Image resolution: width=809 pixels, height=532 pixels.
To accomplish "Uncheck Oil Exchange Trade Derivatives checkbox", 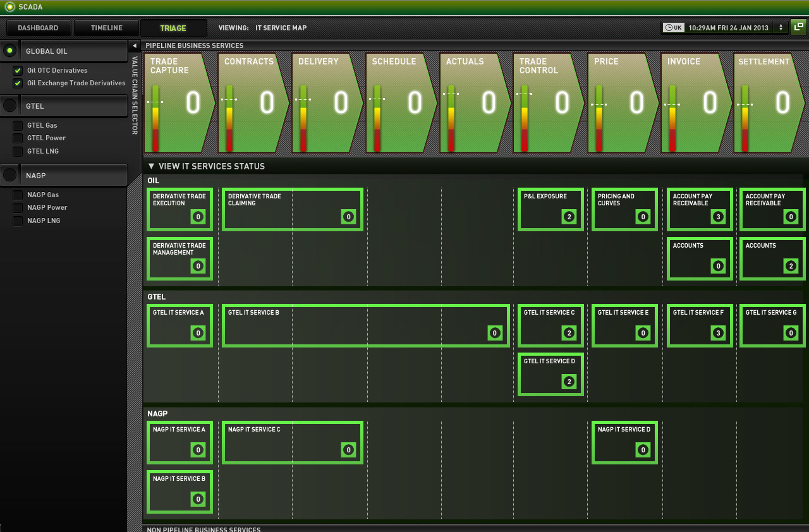I will 18,83.
